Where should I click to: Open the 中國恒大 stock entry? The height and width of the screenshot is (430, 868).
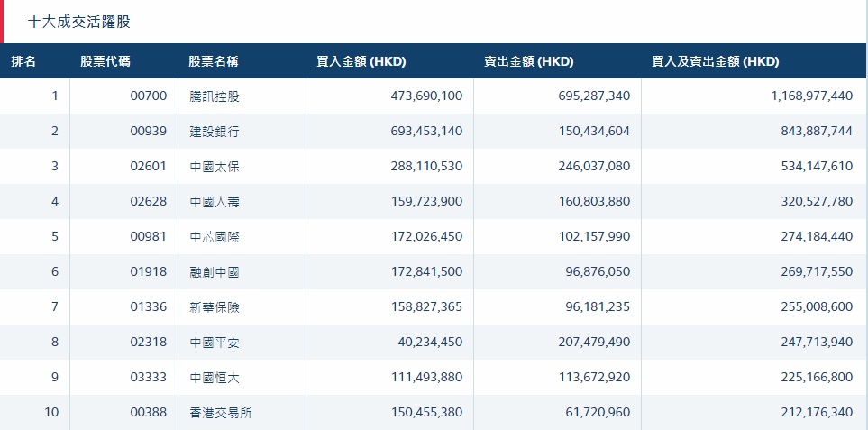pos(215,378)
